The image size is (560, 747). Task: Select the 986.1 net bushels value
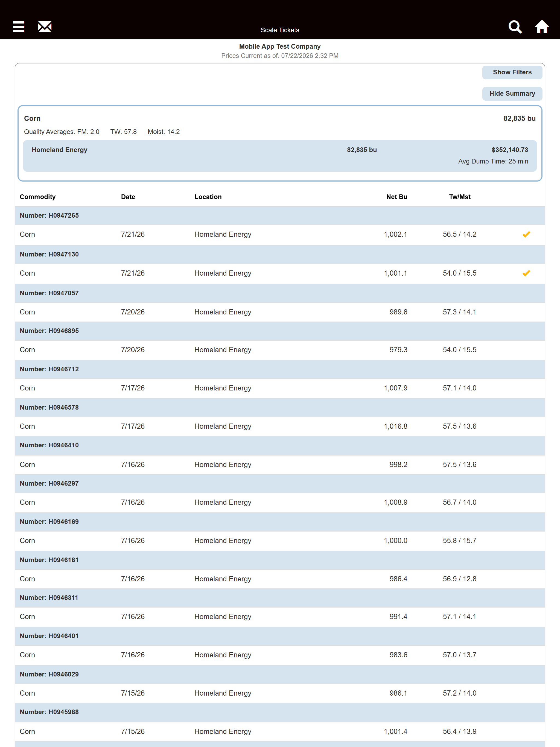click(x=398, y=693)
